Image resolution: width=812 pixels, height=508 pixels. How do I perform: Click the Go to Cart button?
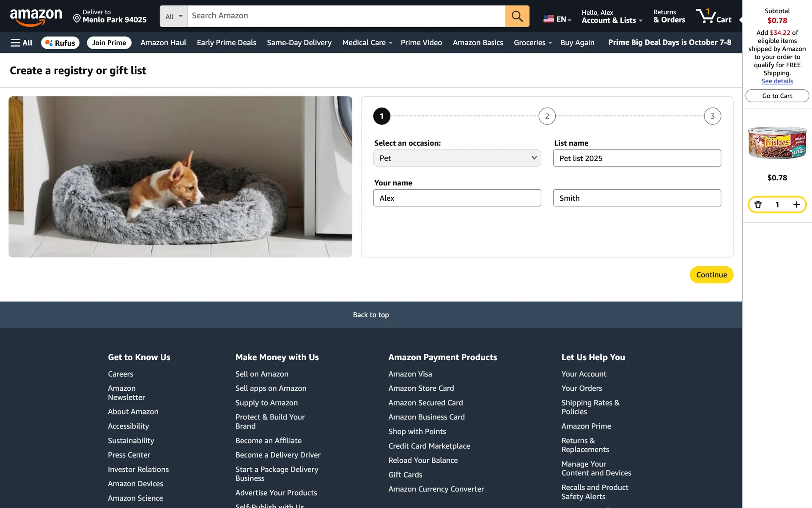click(777, 96)
